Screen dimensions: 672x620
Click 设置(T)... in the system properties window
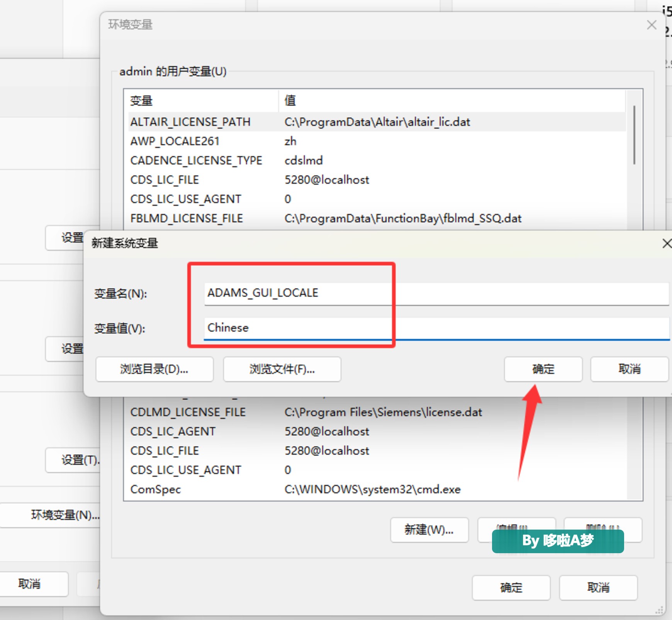point(73,460)
